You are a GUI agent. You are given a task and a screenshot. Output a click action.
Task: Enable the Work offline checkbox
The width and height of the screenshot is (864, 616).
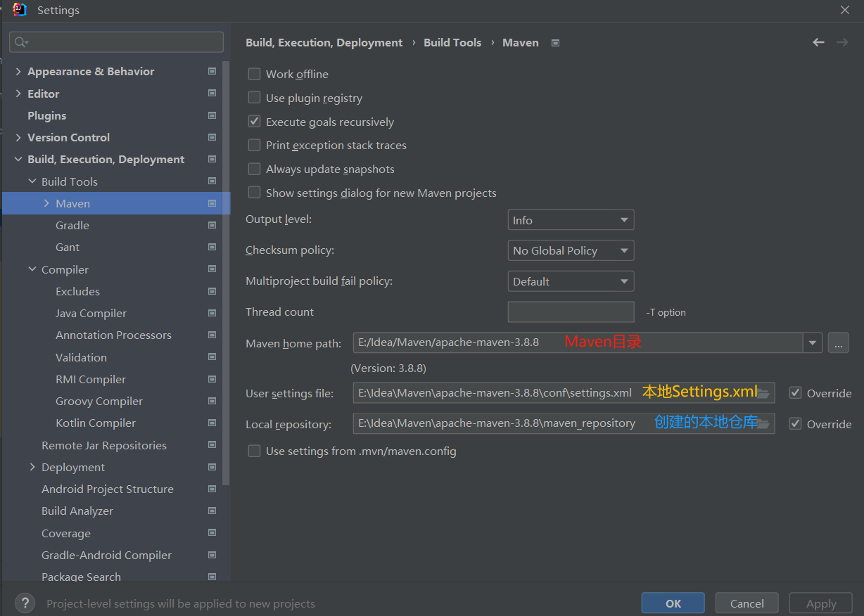tap(255, 75)
